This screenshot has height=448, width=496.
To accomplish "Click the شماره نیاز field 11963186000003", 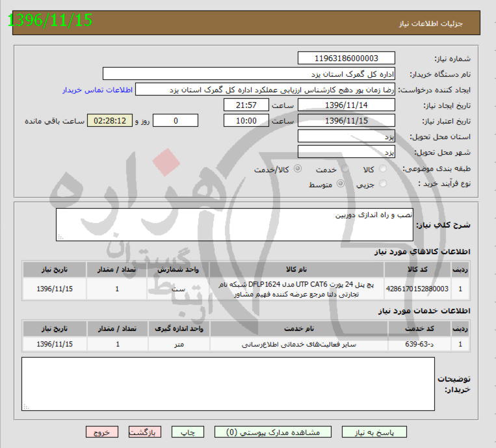I will pyautogui.click(x=346, y=59).
